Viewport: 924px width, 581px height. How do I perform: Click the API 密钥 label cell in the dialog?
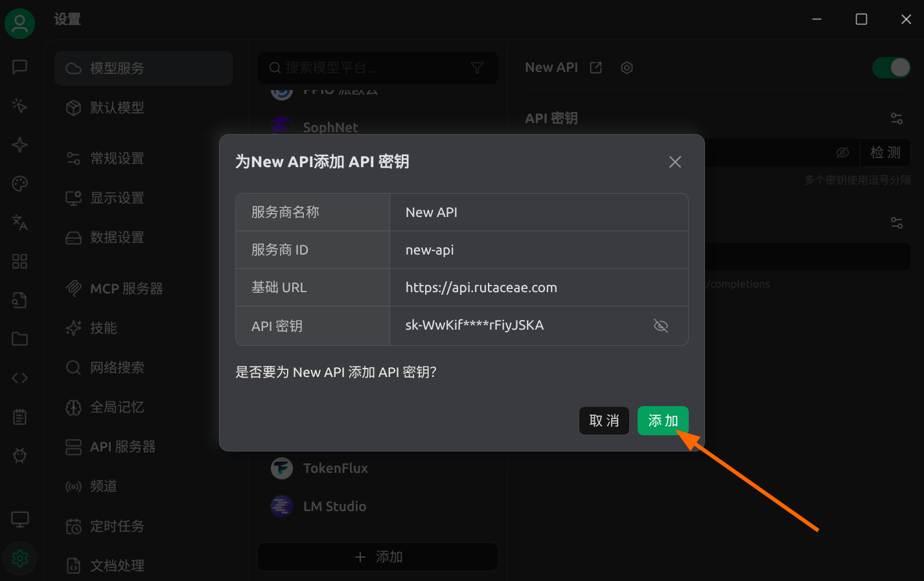click(x=313, y=326)
